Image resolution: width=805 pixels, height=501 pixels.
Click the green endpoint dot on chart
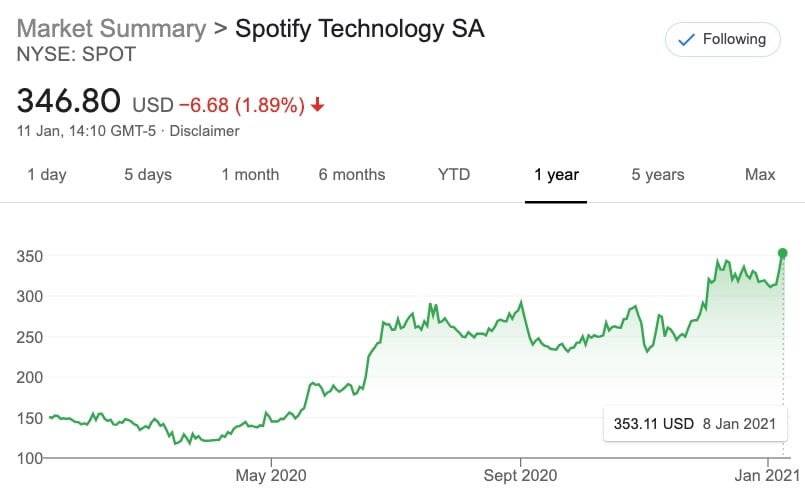click(783, 253)
